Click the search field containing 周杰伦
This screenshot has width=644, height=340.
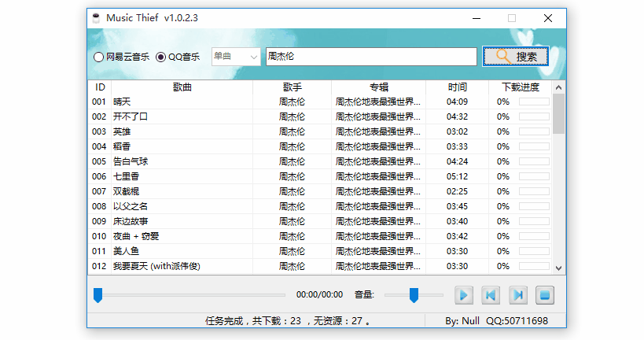click(x=371, y=57)
